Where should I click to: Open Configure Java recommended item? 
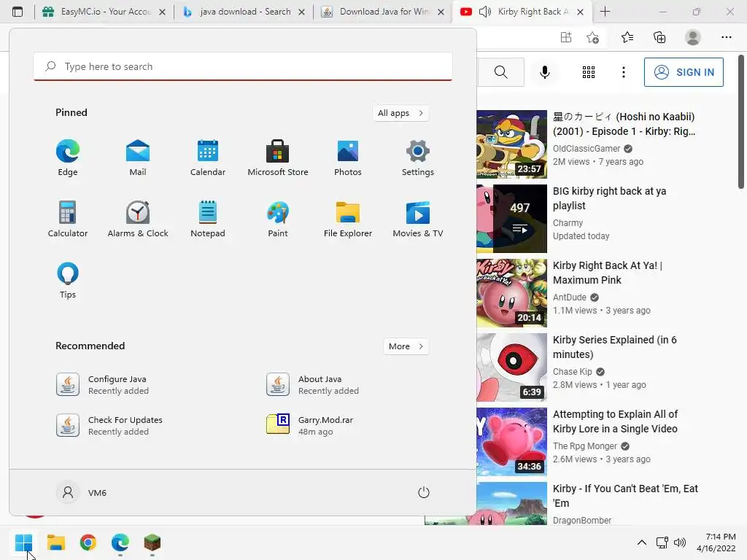tap(102, 385)
